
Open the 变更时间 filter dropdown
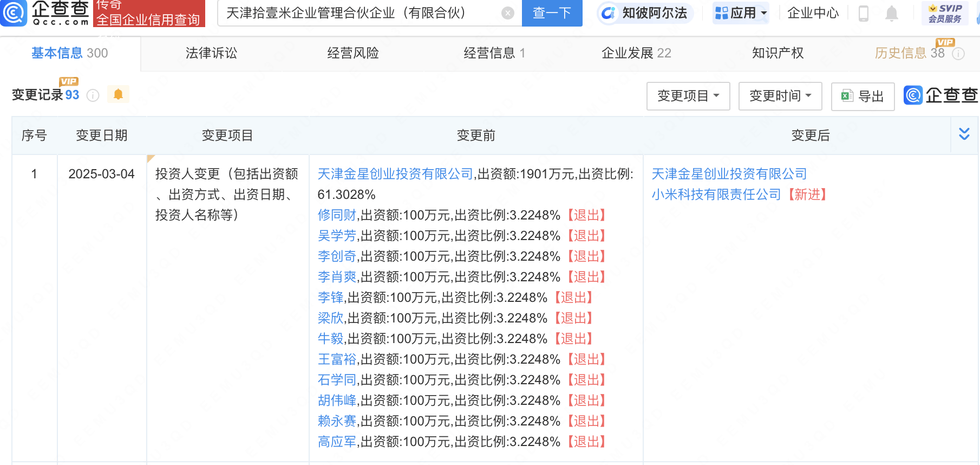pyautogui.click(x=780, y=96)
